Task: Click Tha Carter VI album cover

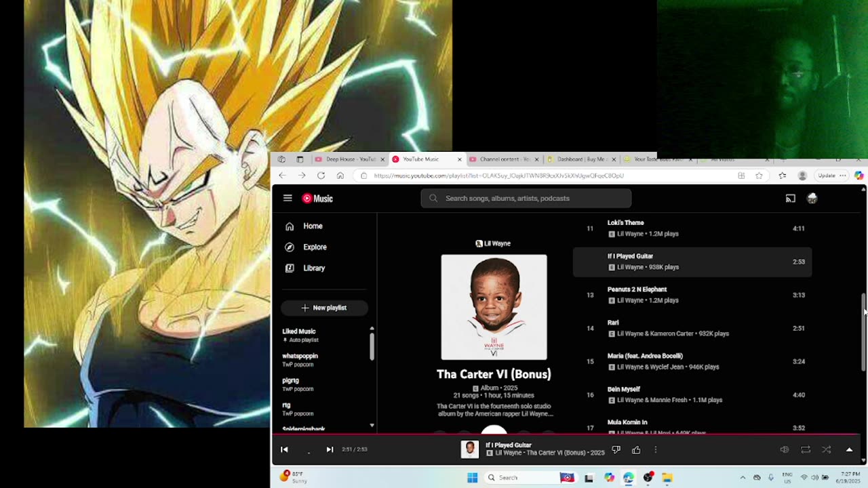Action: pyautogui.click(x=494, y=307)
